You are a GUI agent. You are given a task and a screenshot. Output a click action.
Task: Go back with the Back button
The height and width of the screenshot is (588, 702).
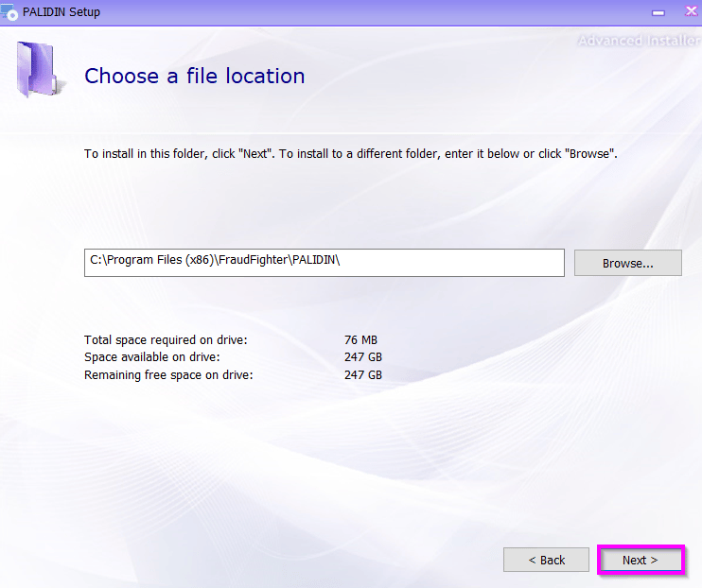pos(546,560)
